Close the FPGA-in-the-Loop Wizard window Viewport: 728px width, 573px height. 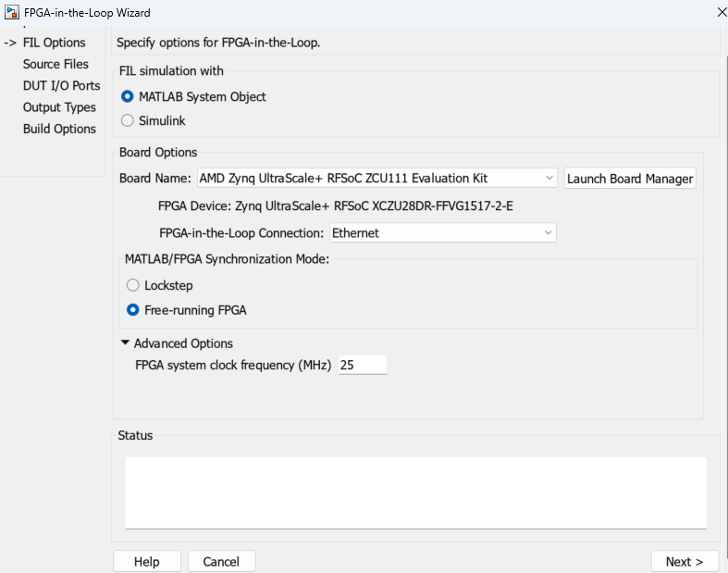pyautogui.click(x=722, y=12)
